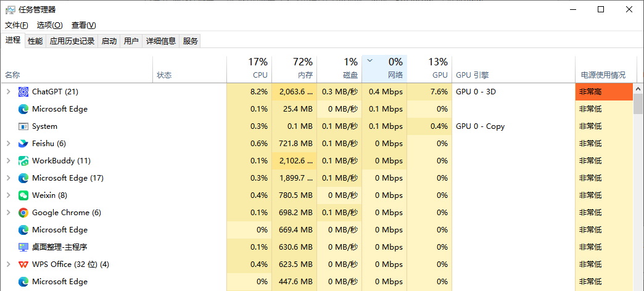Click the System process icon
Screen dimensions: 644x291
coord(23,126)
